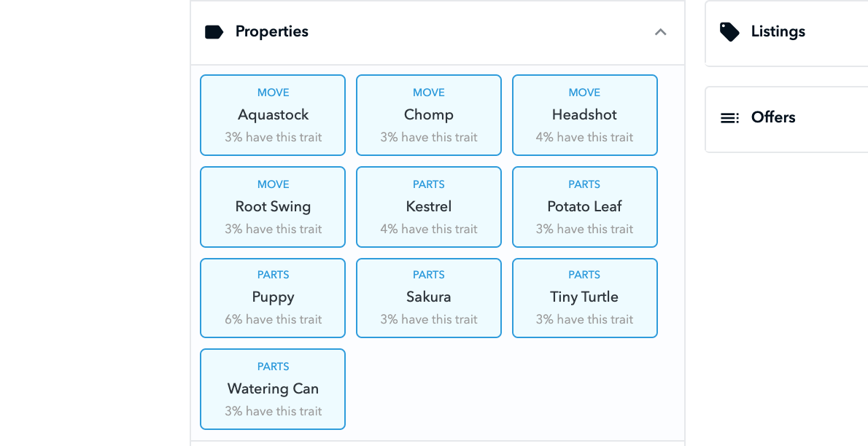Open the Chomp move trait
This screenshot has height=446, width=868.
(429, 115)
